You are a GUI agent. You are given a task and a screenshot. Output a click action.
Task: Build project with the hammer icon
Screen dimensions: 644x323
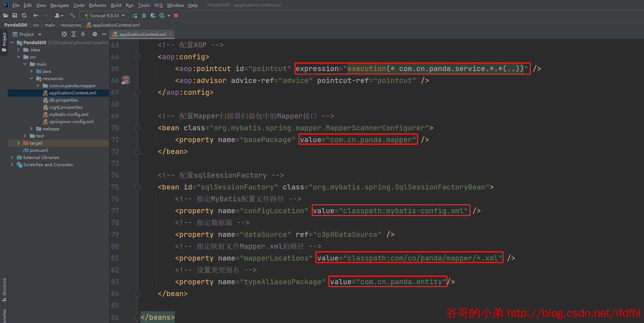[72, 15]
